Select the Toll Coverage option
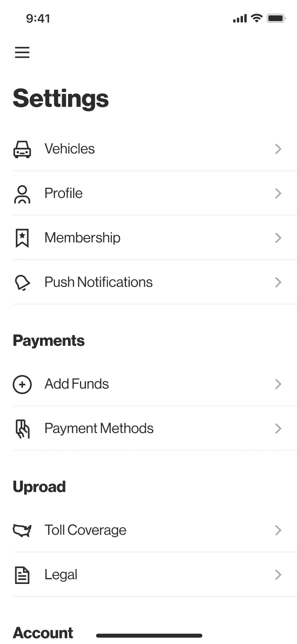Viewport: 297px width, 644px height. tap(155, 530)
